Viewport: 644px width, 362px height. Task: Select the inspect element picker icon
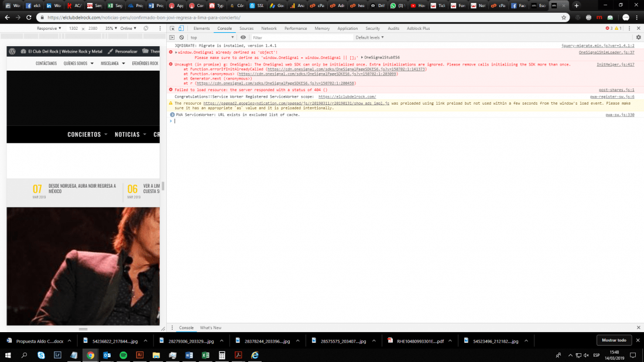(172, 28)
